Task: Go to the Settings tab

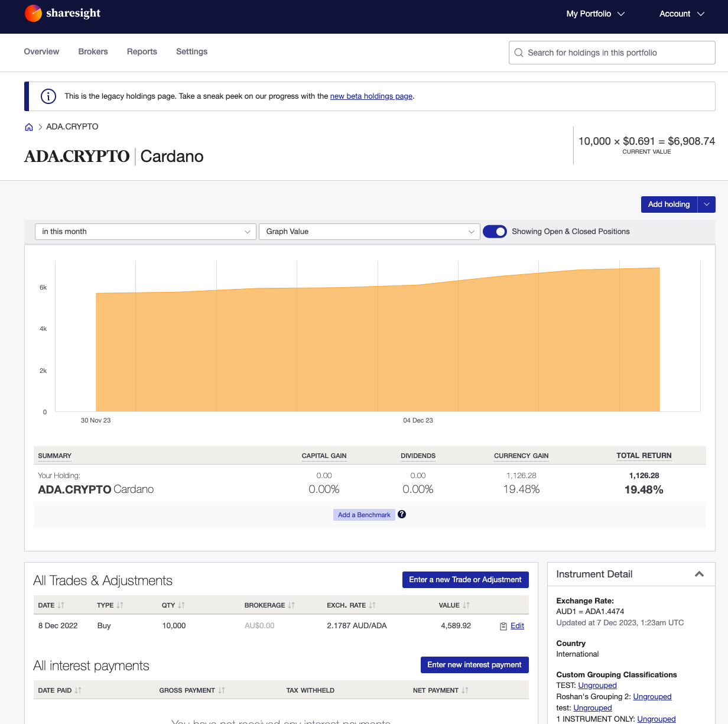Action: click(x=192, y=52)
